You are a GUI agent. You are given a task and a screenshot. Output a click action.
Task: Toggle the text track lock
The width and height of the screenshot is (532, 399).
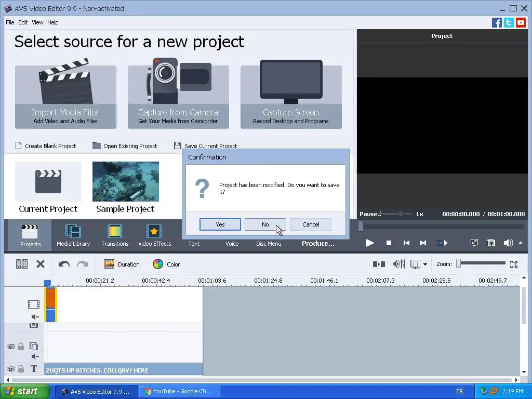[x=21, y=369]
